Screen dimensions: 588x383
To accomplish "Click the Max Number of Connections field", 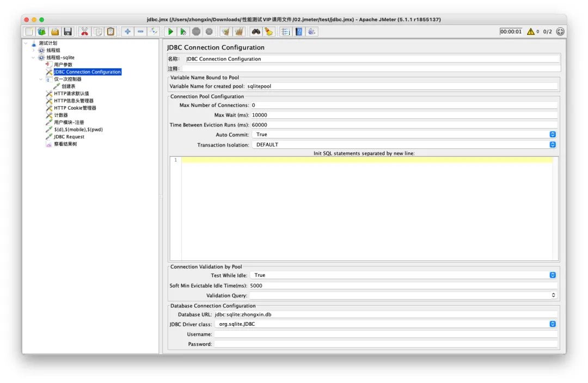I will tap(404, 105).
